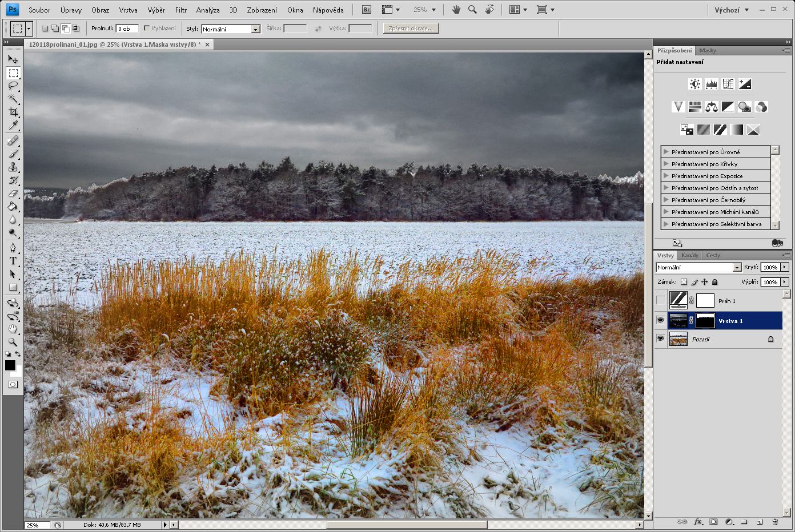Delete layer using trash icon
This screenshot has width=795, height=532.
point(775,522)
